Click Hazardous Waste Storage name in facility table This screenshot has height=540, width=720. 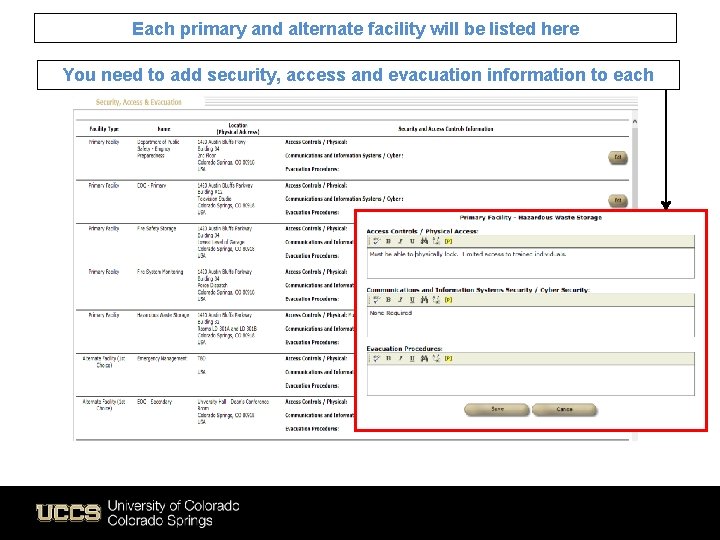pyautogui.click(x=163, y=315)
